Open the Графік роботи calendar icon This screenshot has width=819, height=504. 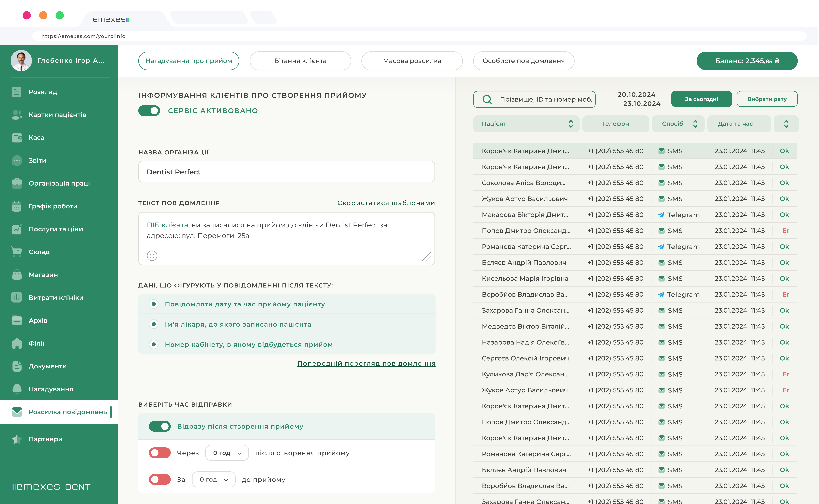(x=16, y=206)
